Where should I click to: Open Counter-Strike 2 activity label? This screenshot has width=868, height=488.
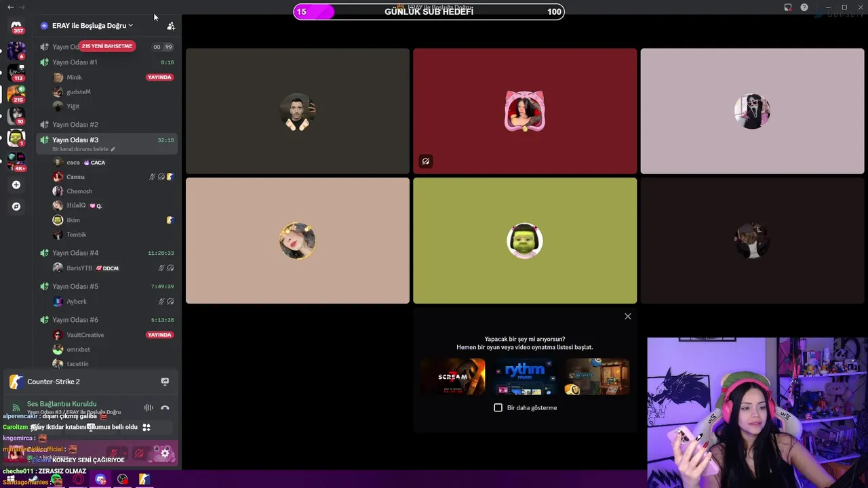54,382
